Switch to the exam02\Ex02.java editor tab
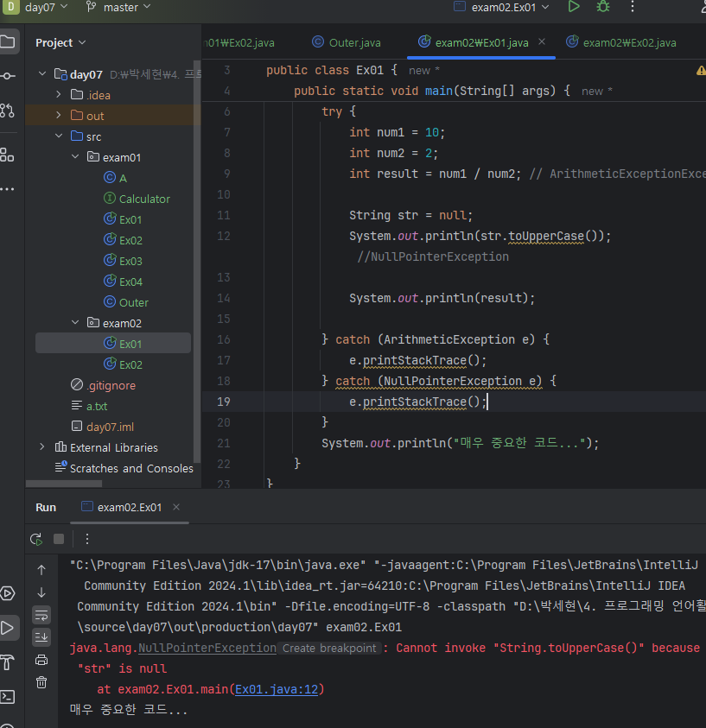Screen dimensions: 706x728 pos(628,42)
